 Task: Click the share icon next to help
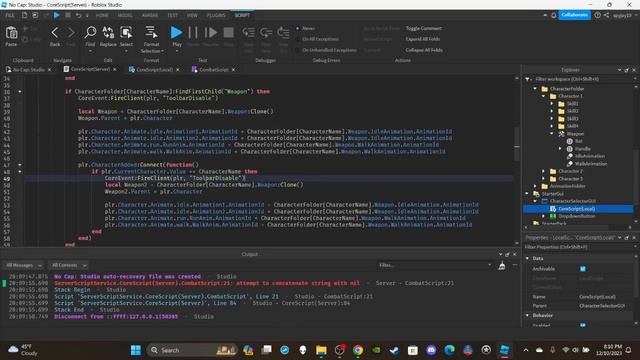click(606, 15)
